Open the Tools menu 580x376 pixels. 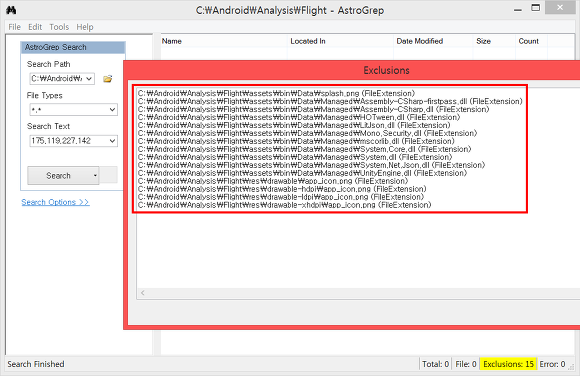(59, 27)
